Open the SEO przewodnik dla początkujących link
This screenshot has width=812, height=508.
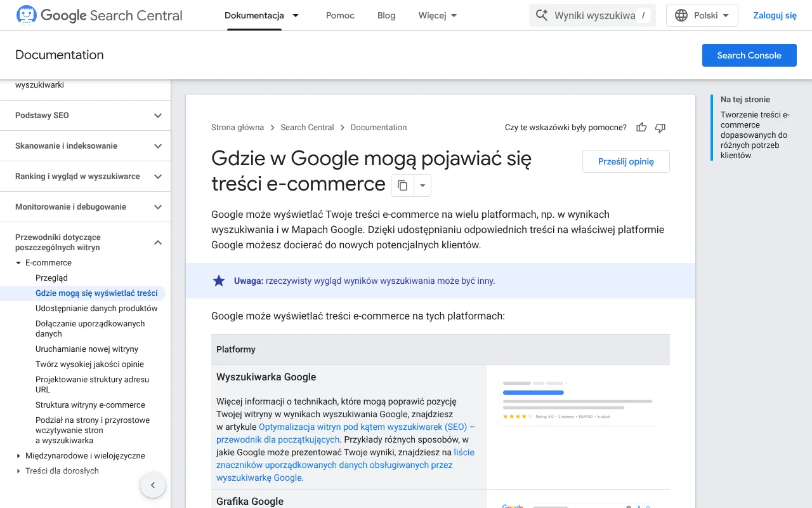pyautogui.click(x=346, y=433)
